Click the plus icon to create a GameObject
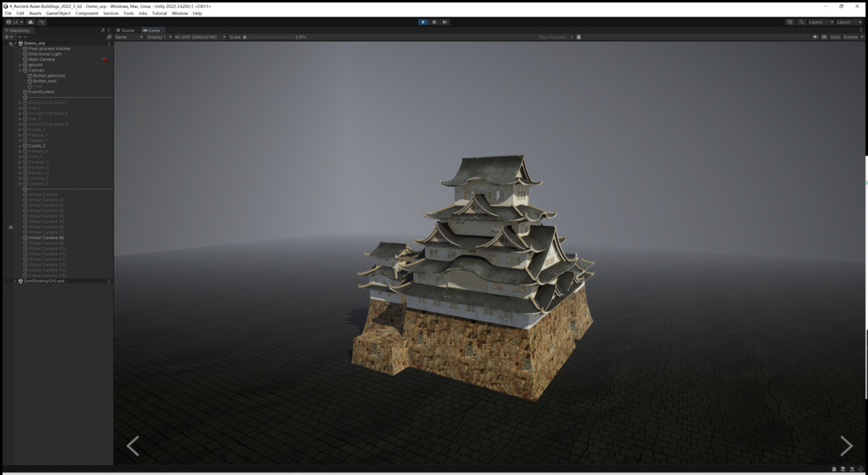 click(x=6, y=37)
